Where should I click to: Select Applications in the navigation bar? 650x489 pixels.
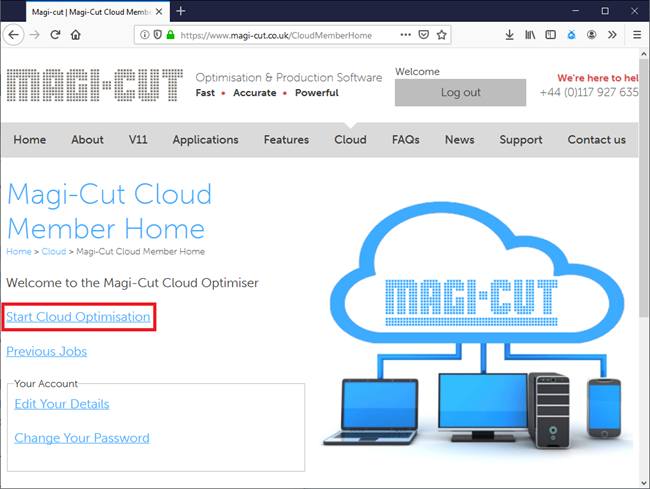(x=205, y=140)
